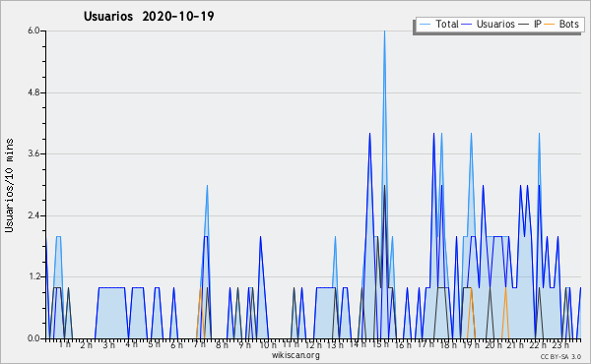The image size is (591, 364).
Task: Click the 'wikiscan.org' caption below the axis
Action: click(x=295, y=355)
